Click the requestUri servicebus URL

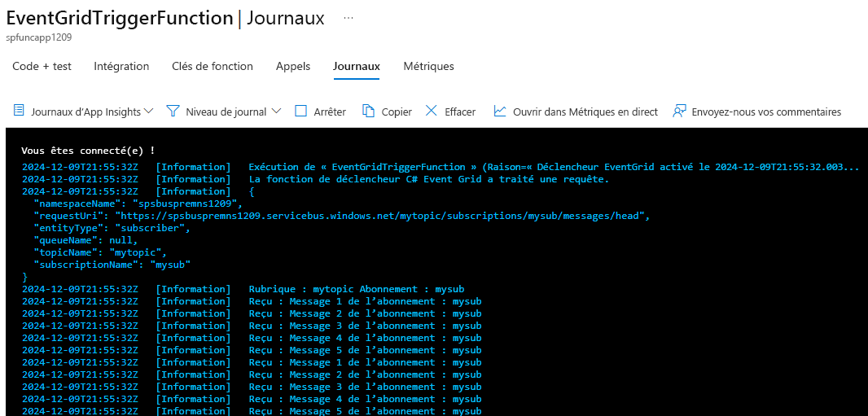point(382,216)
